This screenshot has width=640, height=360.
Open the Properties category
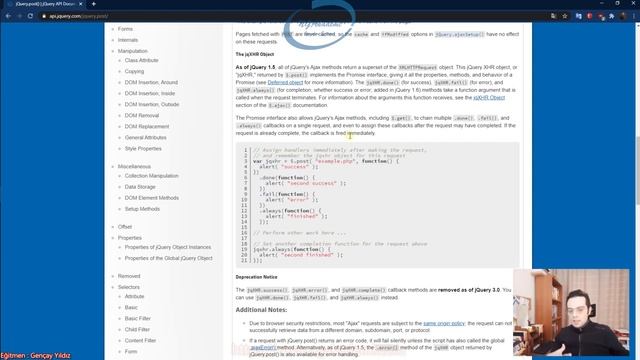point(130,238)
